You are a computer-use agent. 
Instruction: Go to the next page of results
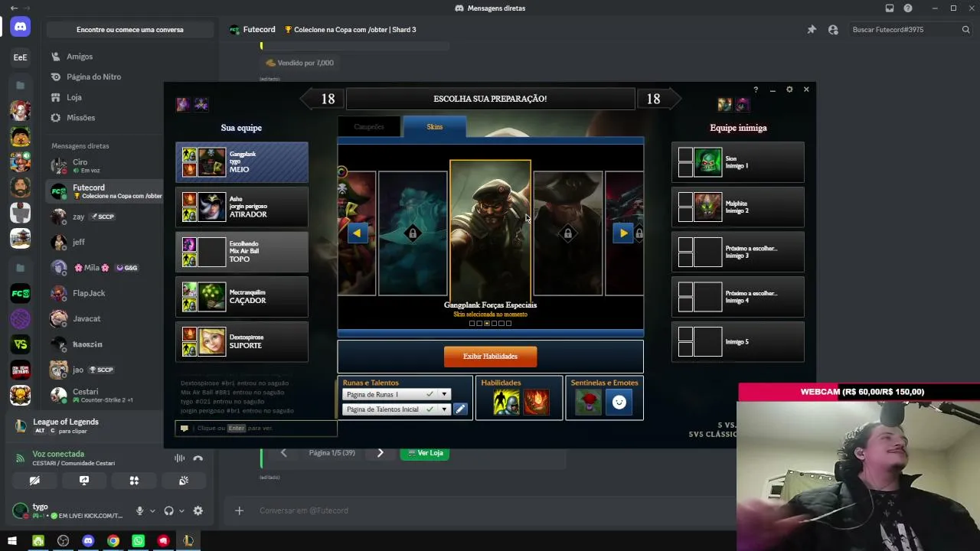coord(380,453)
